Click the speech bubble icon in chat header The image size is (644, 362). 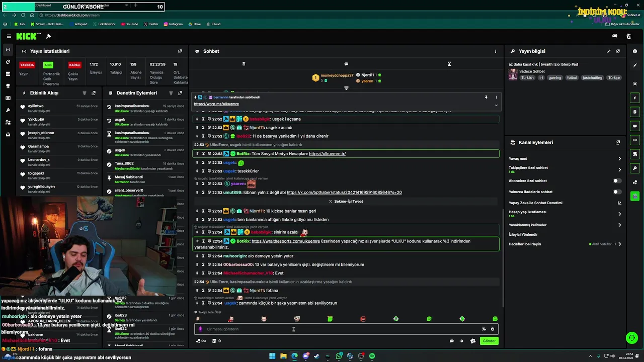point(346,64)
